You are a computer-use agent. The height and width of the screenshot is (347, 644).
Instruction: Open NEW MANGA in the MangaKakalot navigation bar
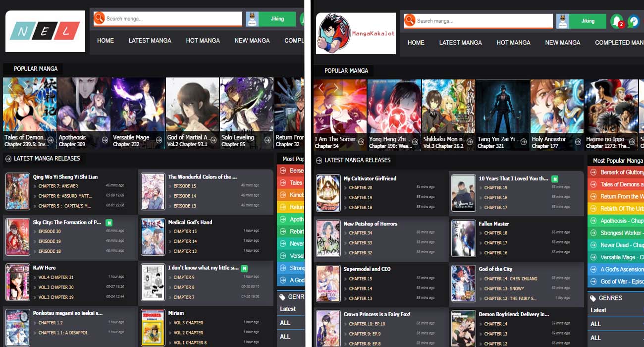point(563,43)
